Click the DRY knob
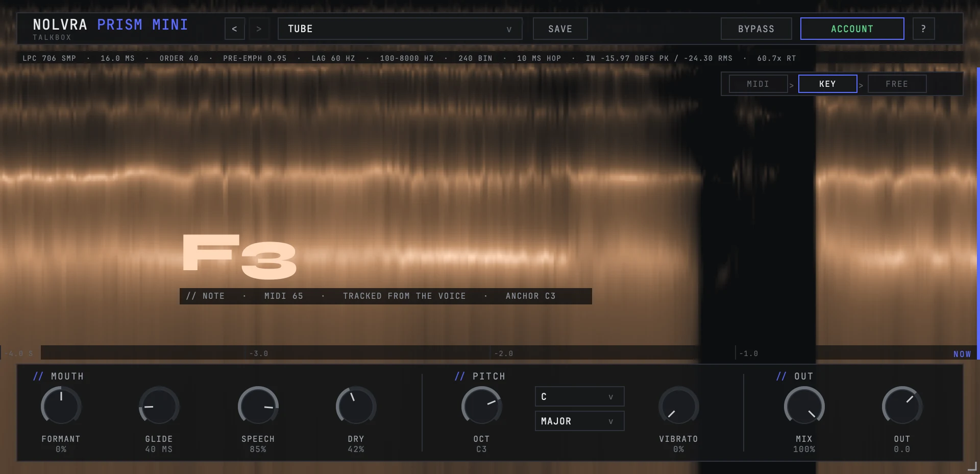The height and width of the screenshot is (474, 980). (x=356, y=406)
